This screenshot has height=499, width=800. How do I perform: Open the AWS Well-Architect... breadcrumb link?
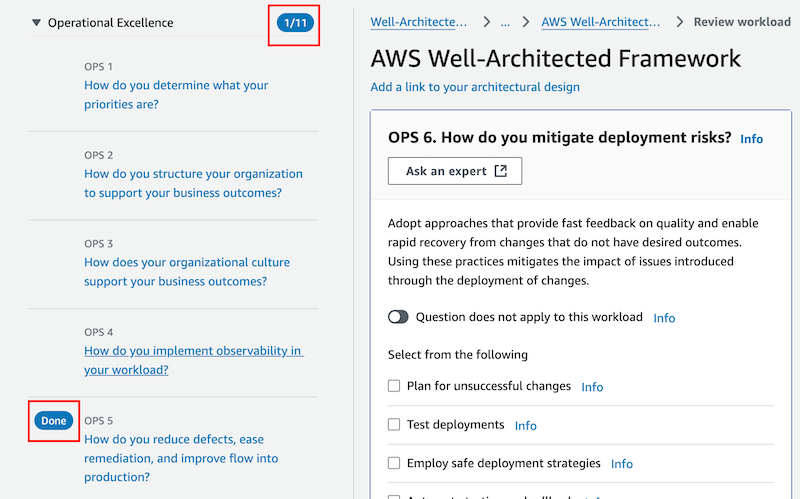click(x=601, y=22)
